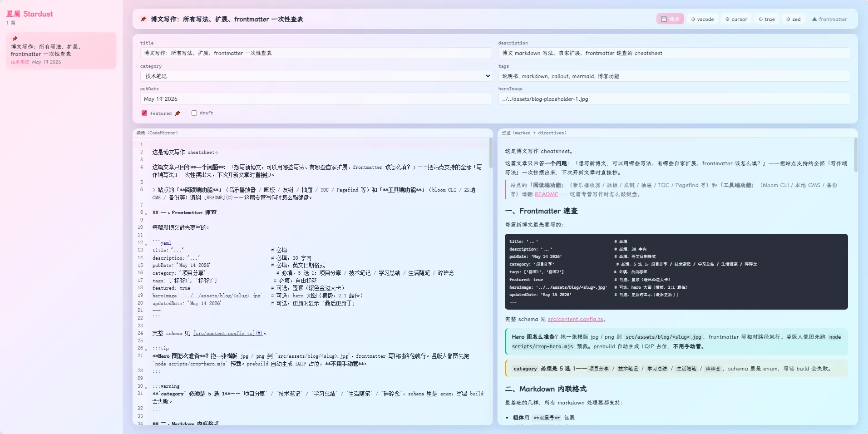Viewport: 868px width, 434px height.
Task: Fold the tip block at line 26
Action: click(x=146, y=349)
